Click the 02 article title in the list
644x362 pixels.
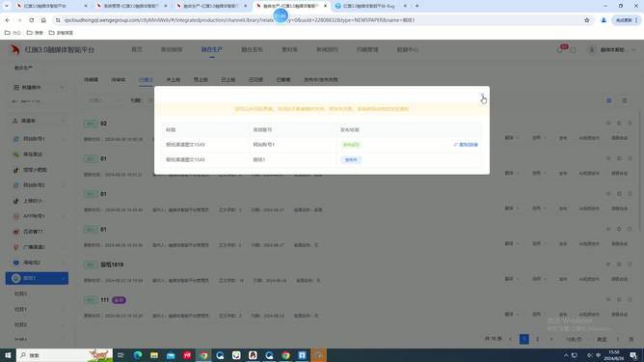pos(103,124)
